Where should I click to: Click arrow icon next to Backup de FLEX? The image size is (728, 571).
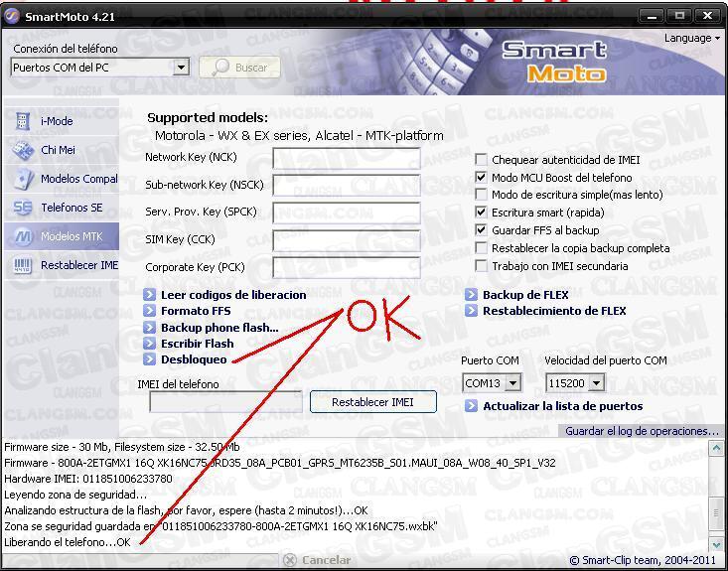click(472, 295)
